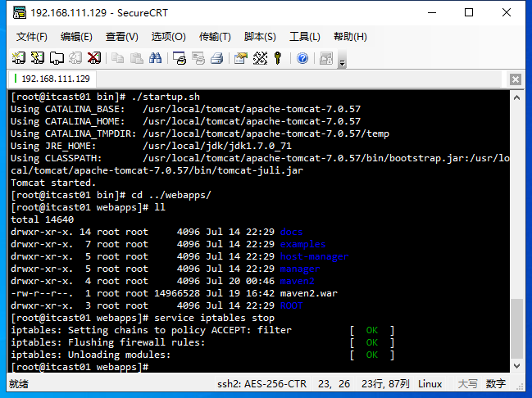
Task: Click the Copy toolbar icon
Action: [118, 58]
